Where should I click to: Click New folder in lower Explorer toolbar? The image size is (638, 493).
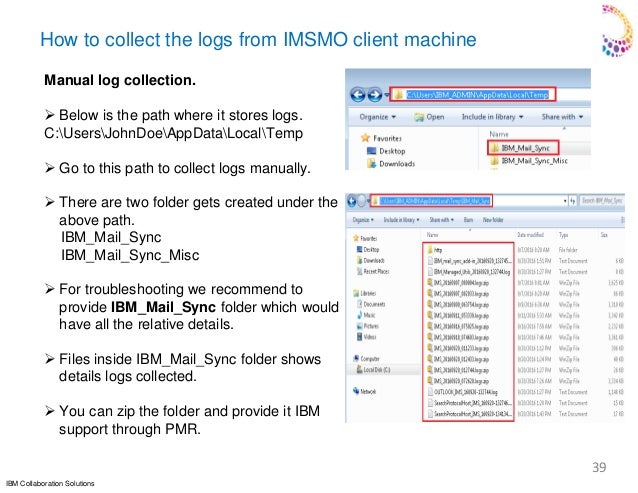[493, 220]
